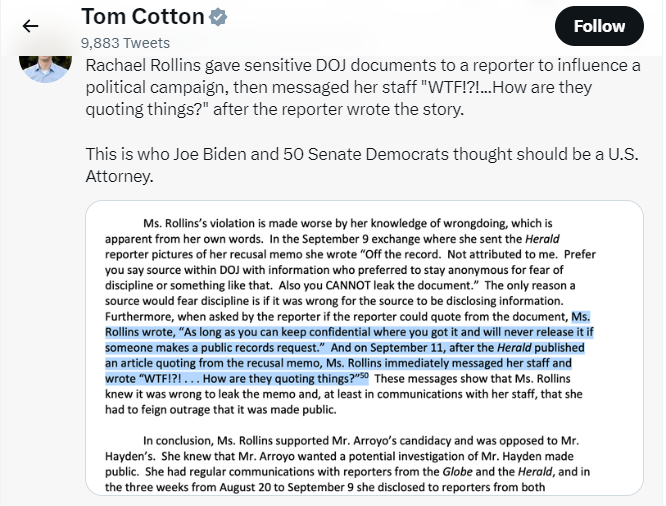Click footnote 50 superscript in highlighted text
Image resolution: width=666 pixels, height=506 pixels.
click(364, 376)
